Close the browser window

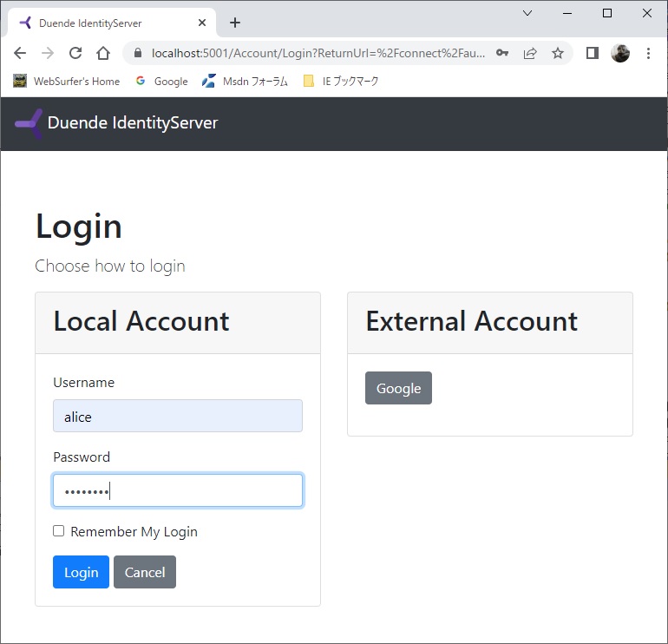tap(646, 13)
